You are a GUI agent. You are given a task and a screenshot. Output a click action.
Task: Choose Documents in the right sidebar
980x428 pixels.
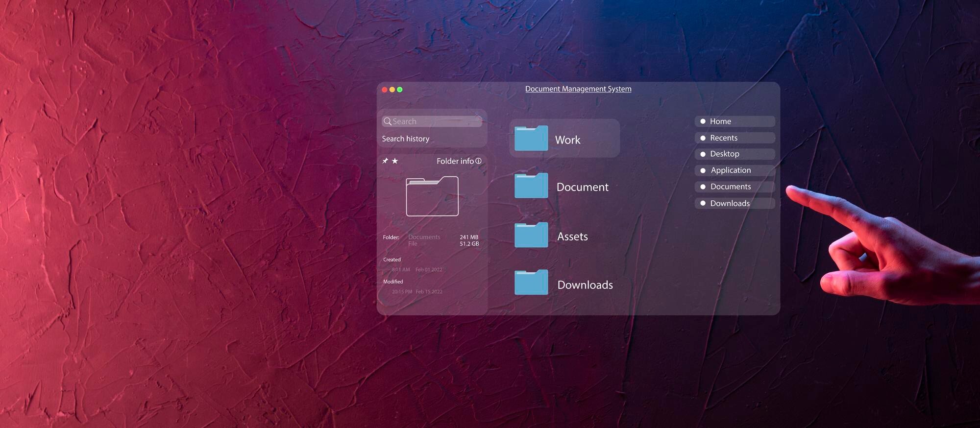coord(730,187)
